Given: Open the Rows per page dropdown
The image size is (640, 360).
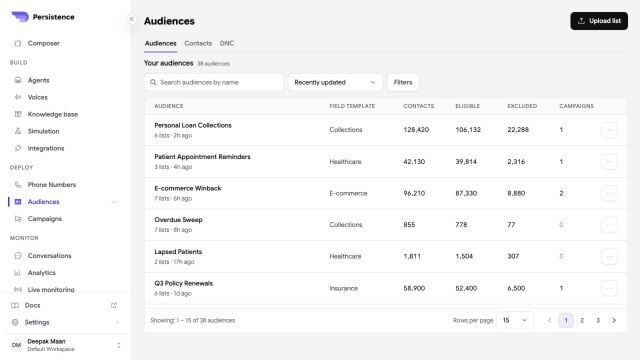Looking at the screenshot, I should [515, 320].
